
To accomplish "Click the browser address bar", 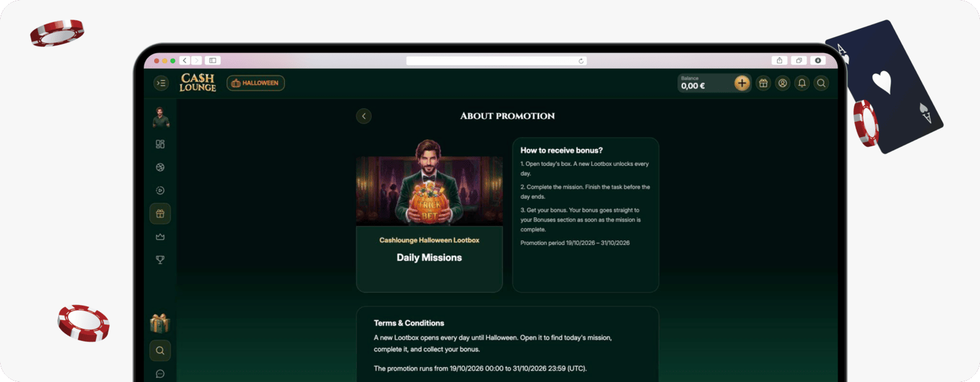I will pyautogui.click(x=497, y=61).
